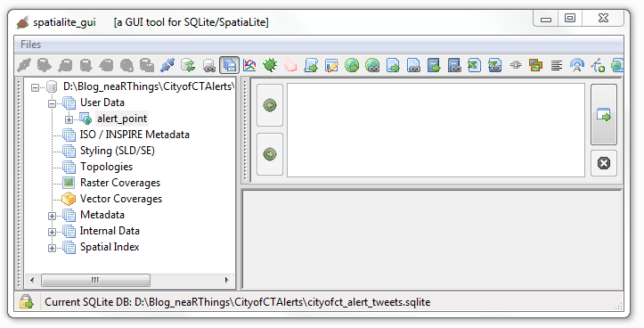Expand the alert_point table node

pyautogui.click(x=69, y=119)
